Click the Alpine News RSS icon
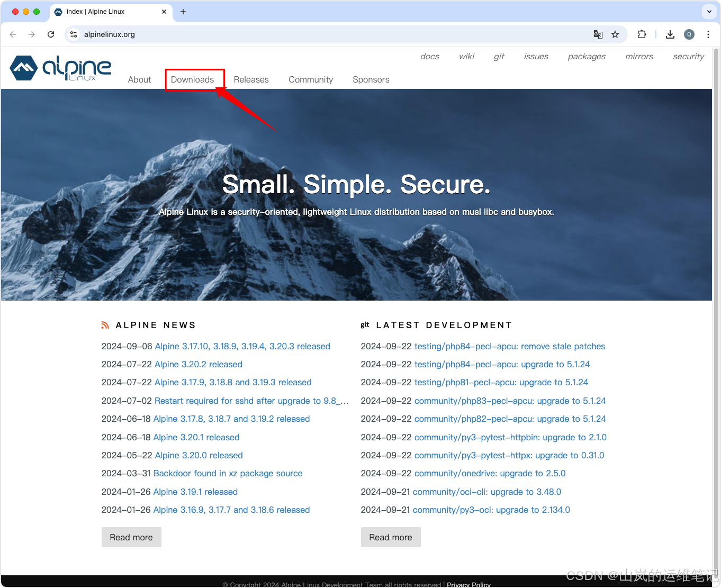The image size is (721, 588). click(x=105, y=325)
